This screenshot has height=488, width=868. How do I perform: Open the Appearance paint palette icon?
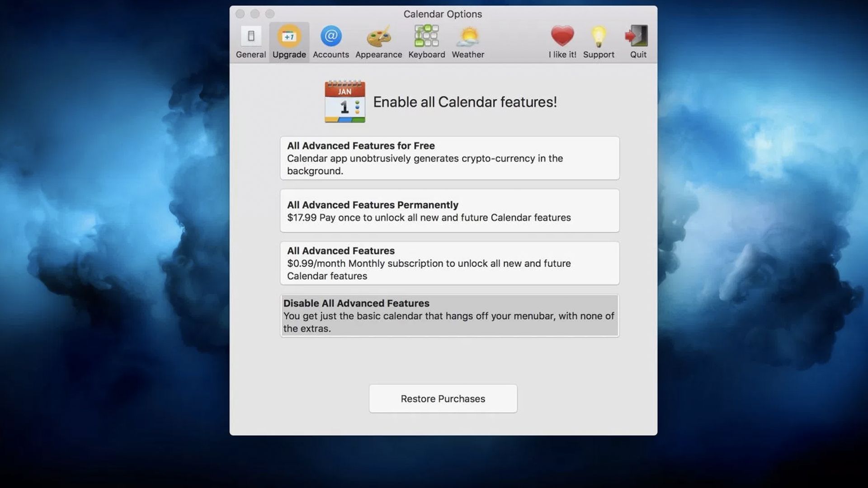[378, 36]
